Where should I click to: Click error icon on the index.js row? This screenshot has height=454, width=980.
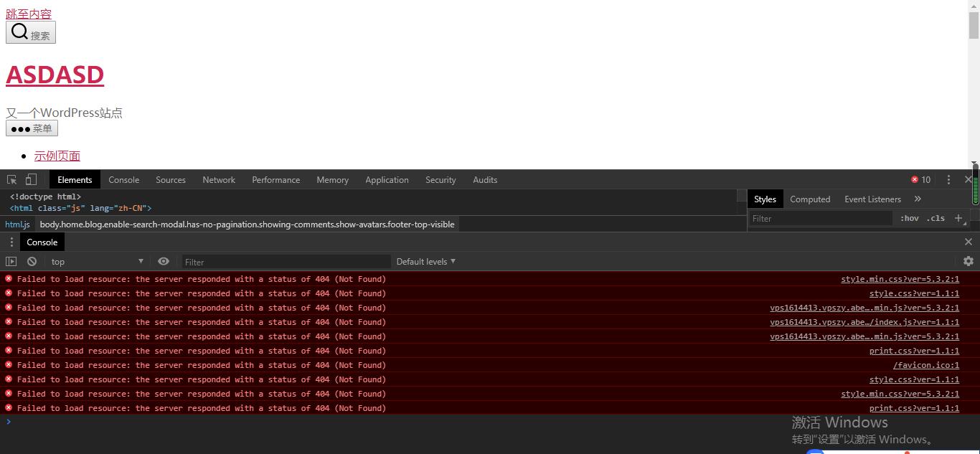(9, 321)
